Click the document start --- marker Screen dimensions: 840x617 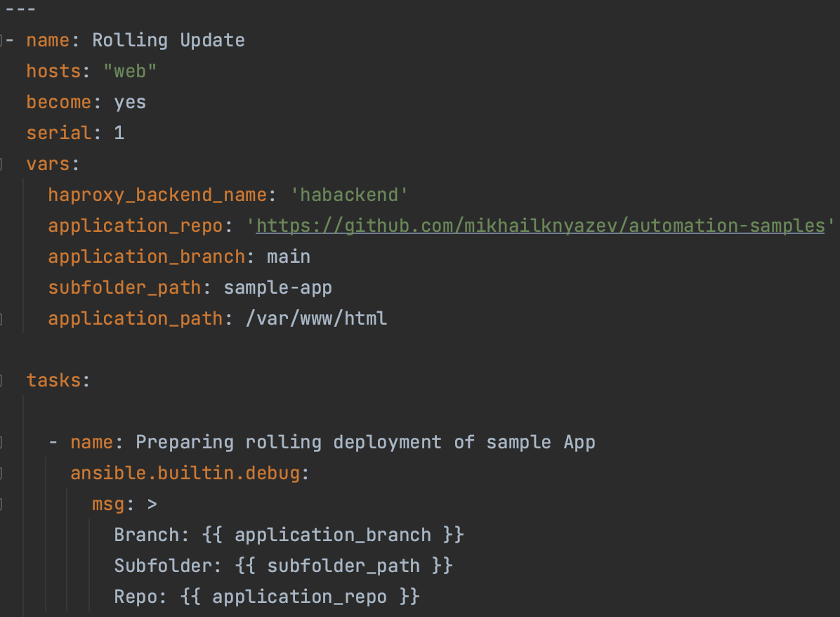point(20,10)
